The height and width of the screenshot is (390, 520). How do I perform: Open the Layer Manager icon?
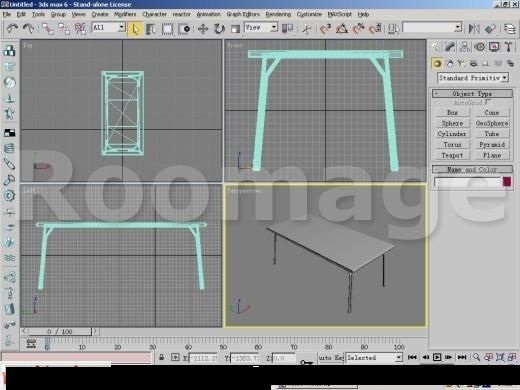tap(509, 29)
